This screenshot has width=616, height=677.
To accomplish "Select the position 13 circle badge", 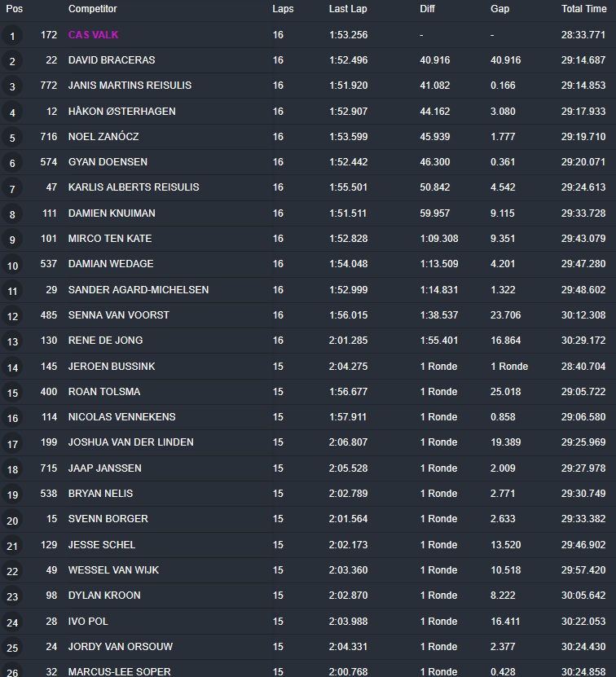I will coord(12,341).
